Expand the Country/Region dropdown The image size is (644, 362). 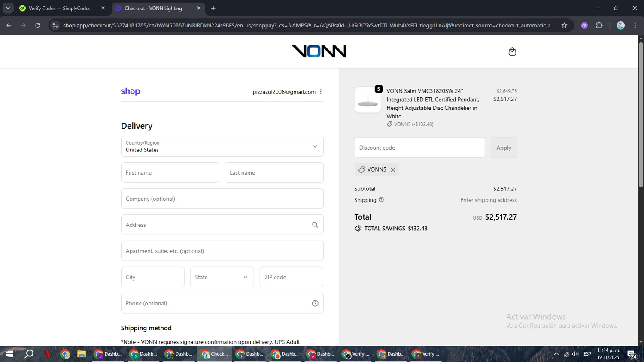click(222, 146)
